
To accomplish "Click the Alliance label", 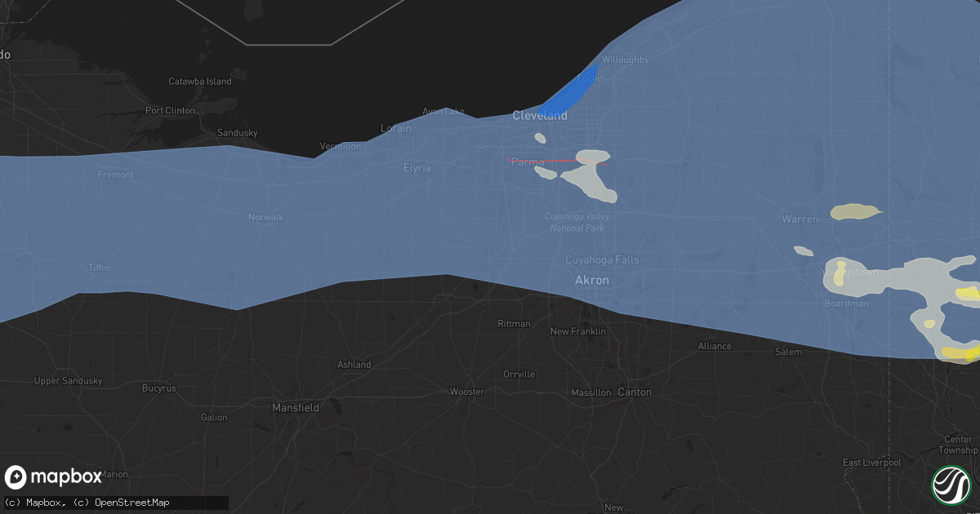I will (715, 346).
